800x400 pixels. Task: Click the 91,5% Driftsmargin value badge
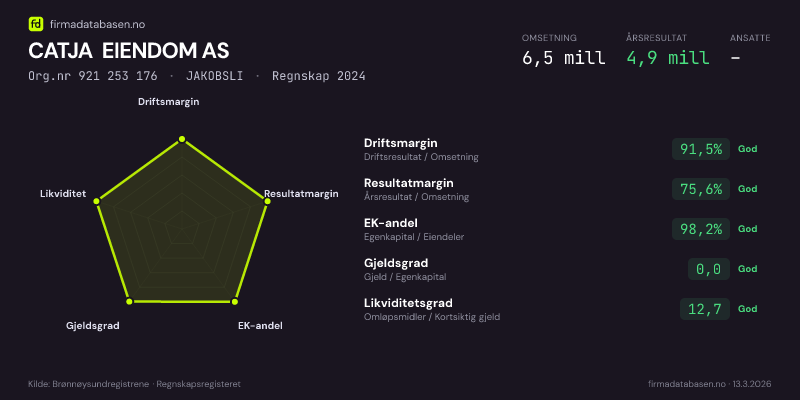700,149
